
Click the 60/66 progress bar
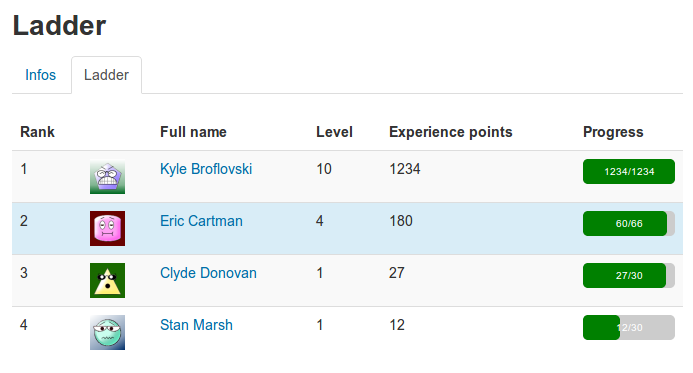(628, 224)
